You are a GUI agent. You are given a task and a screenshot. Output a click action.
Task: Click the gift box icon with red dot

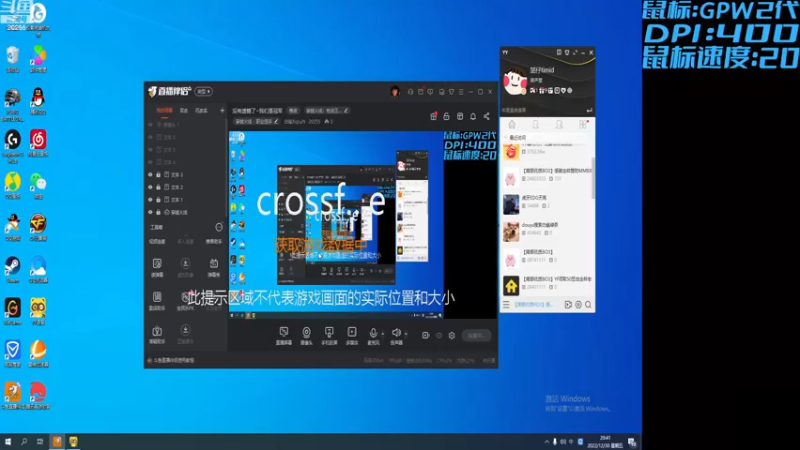coord(433,116)
